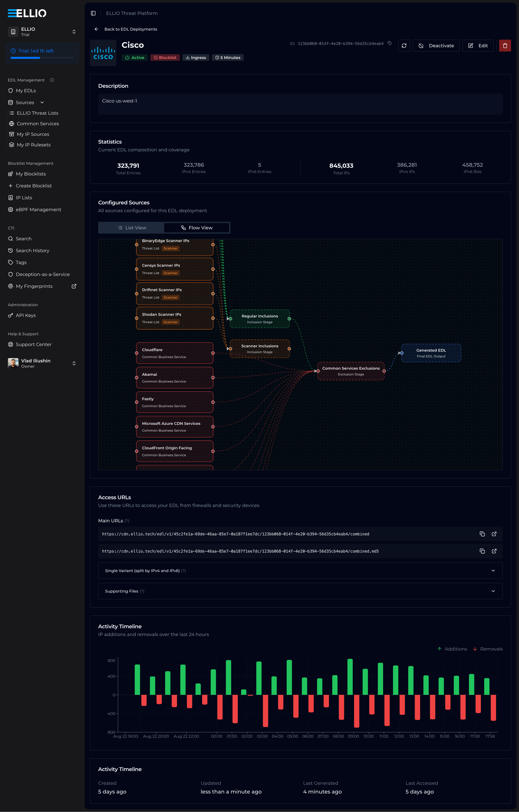Expand Single Variant section
This screenshot has width=519, height=812.
coord(300,571)
